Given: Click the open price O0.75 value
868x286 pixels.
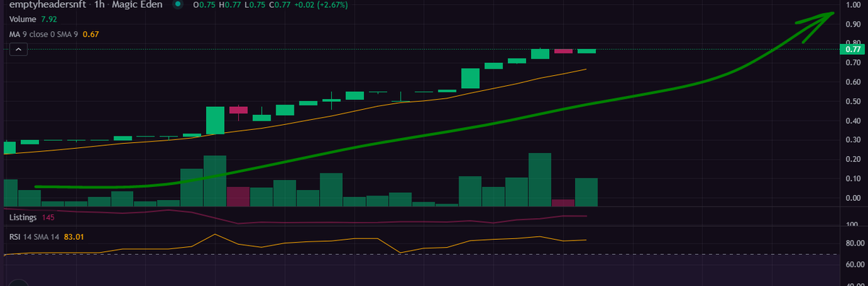Looking at the screenshot, I should (204, 5).
